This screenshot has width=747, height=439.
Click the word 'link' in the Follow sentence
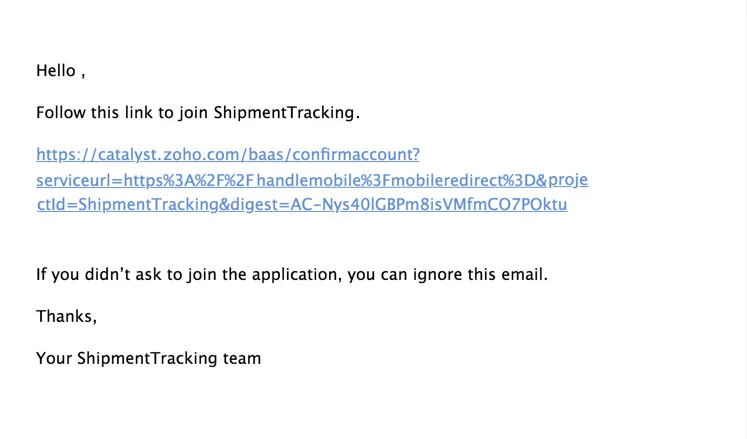click(139, 112)
